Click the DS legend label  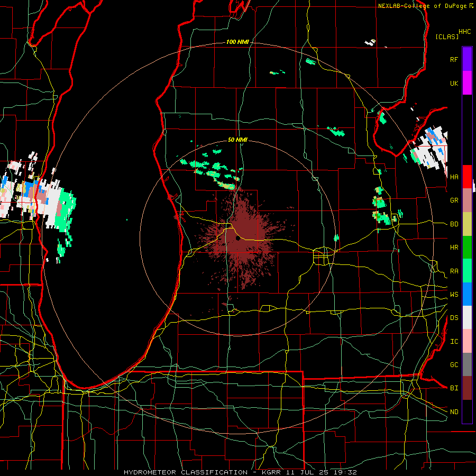[454, 318]
